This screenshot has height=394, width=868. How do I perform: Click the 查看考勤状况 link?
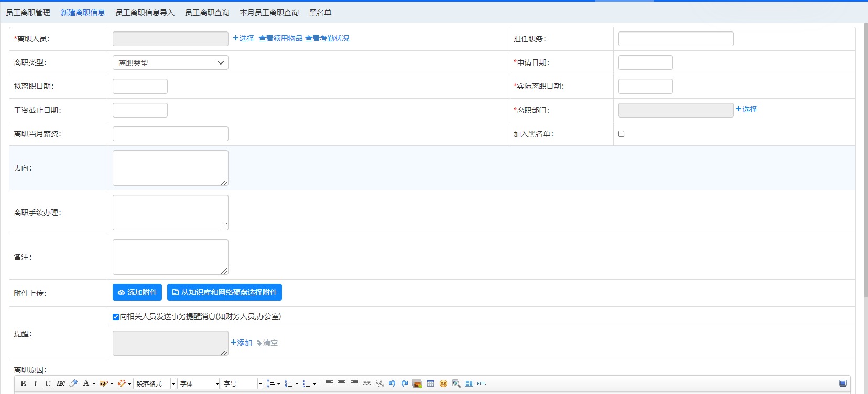[x=327, y=38]
